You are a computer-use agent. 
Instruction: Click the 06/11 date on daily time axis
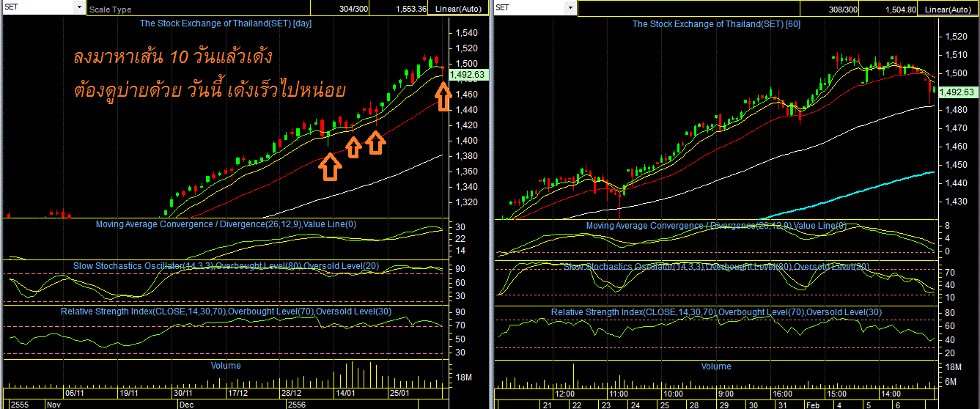tap(75, 393)
